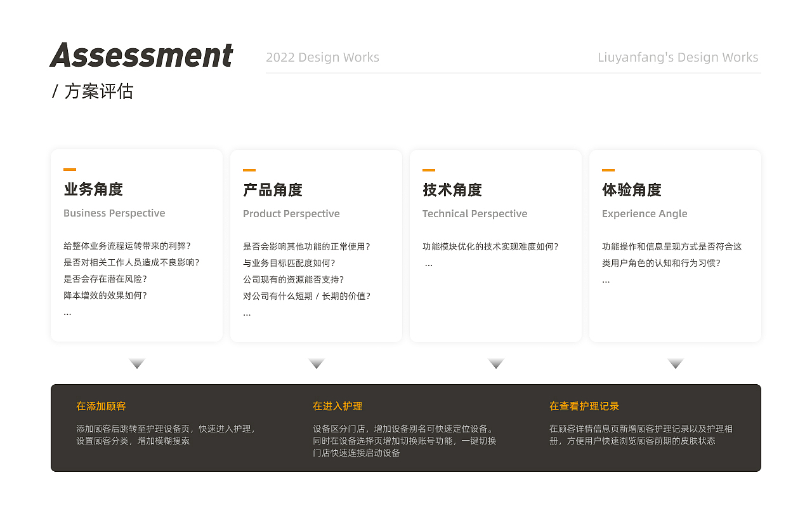
Task: Click line 公司现有的资源能否支持？
Action: tap(294, 279)
